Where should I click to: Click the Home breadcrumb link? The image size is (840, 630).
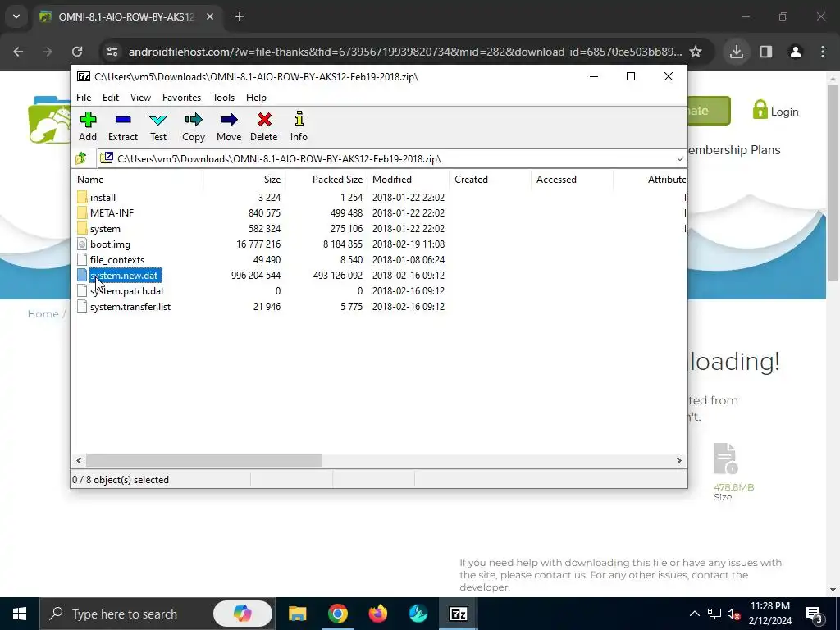click(43, 314)
